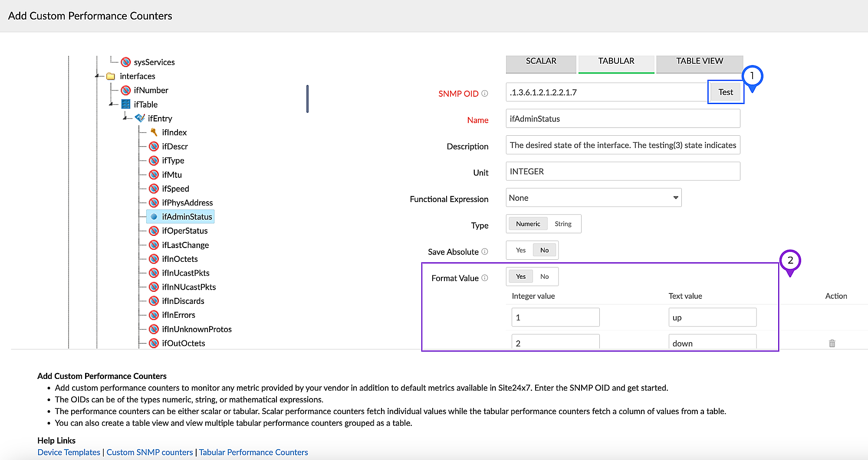Click the SNMP OID info icon
Screen dimensions: 868x460
point(485,94)
